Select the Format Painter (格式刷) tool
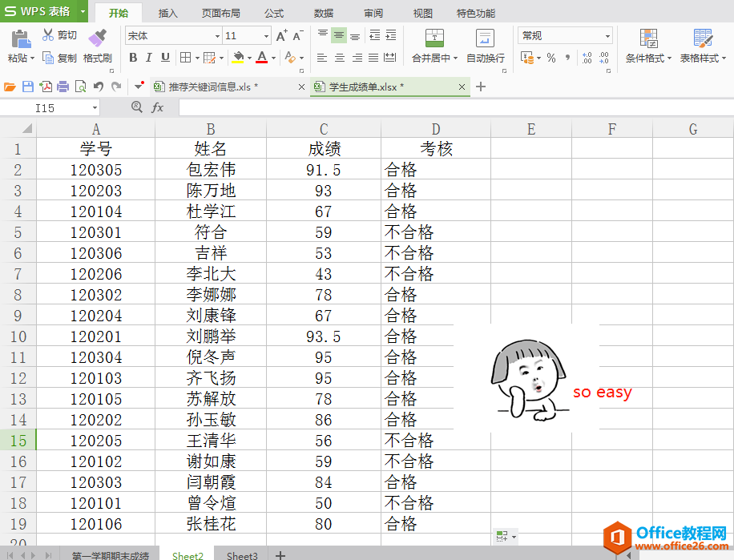 pyautogui.click(x=98, y=46)
